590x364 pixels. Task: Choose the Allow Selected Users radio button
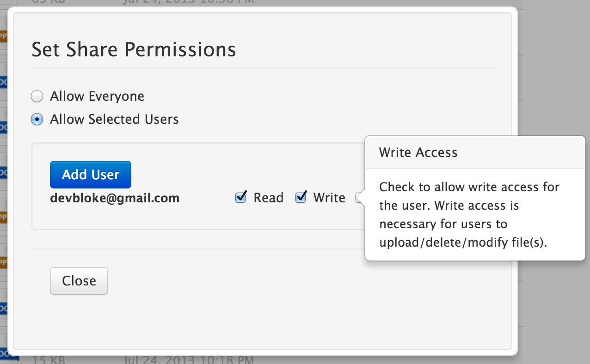pos(37,120)
